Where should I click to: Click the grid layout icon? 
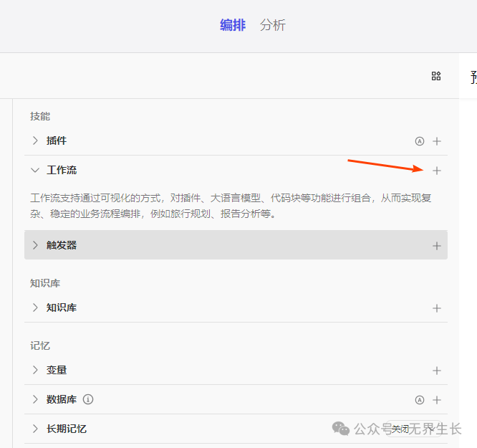(436, 76)
